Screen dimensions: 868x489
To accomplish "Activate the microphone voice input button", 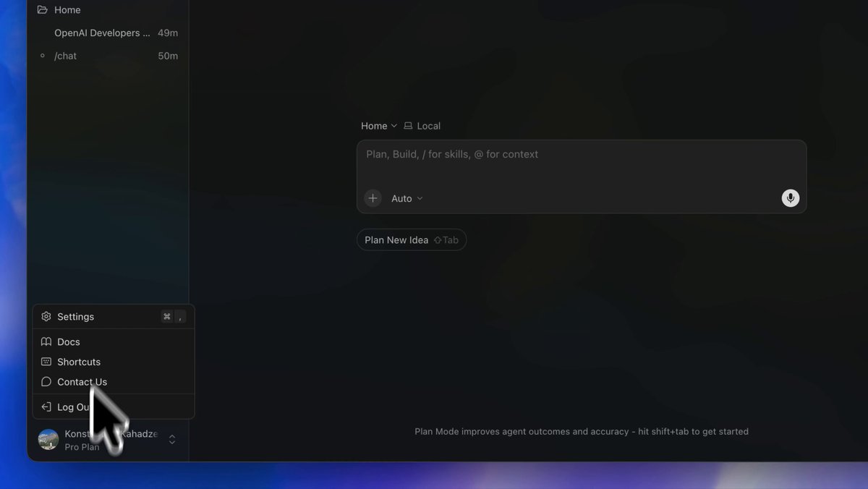I will pyautogui.click(x=791, y=198).
